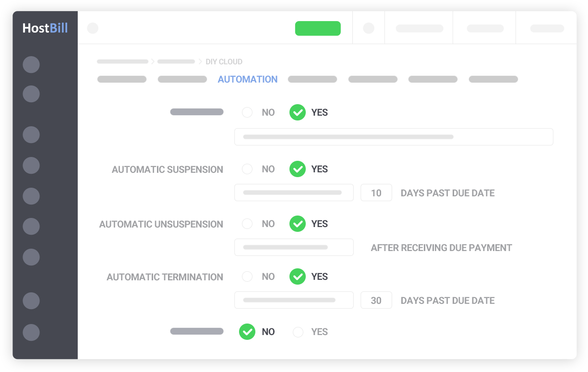Select No for Automatic Suspension
The image size is (588, 372).
point(247,169)
